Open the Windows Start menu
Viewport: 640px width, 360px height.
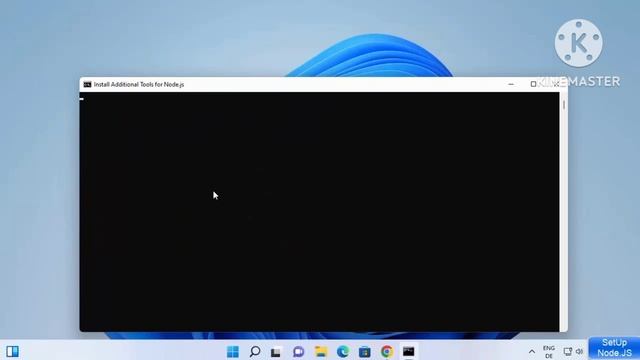pyautogui.click(x=233, y=351)
